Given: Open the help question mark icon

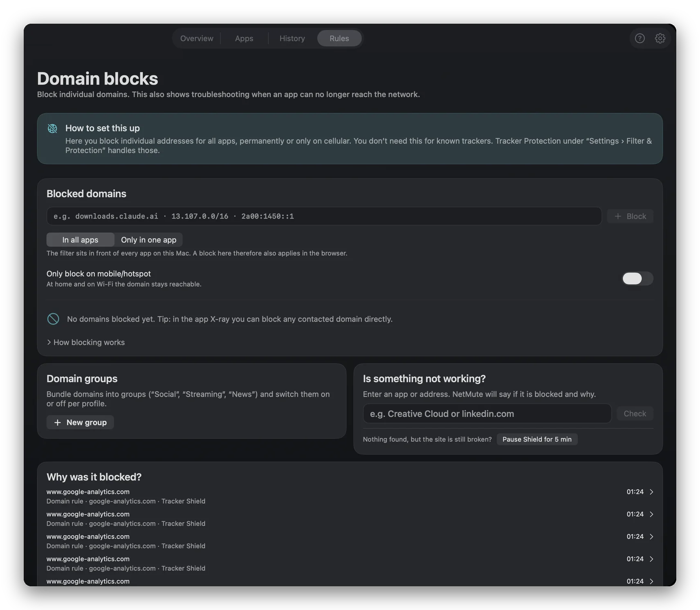Looking at the screenshot, I should pyautogui.click(x=639, y=38).
